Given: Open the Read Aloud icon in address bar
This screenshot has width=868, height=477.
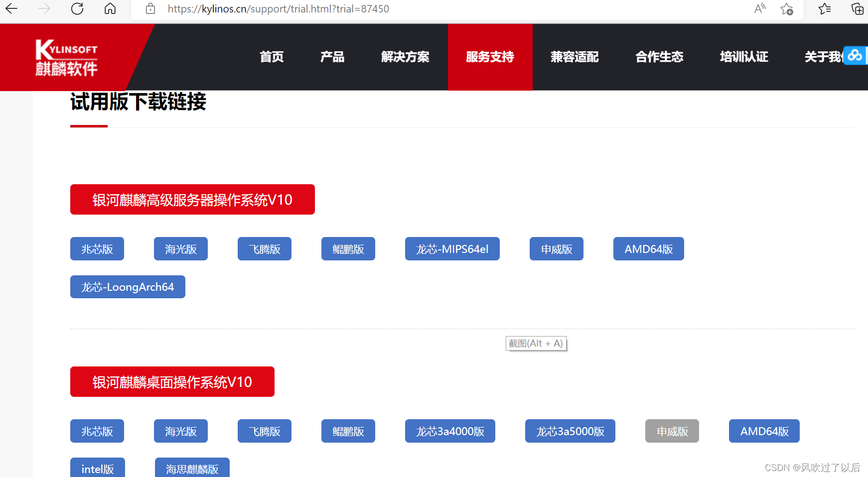Looking at the screenshot, I should (x=759, y=8).
